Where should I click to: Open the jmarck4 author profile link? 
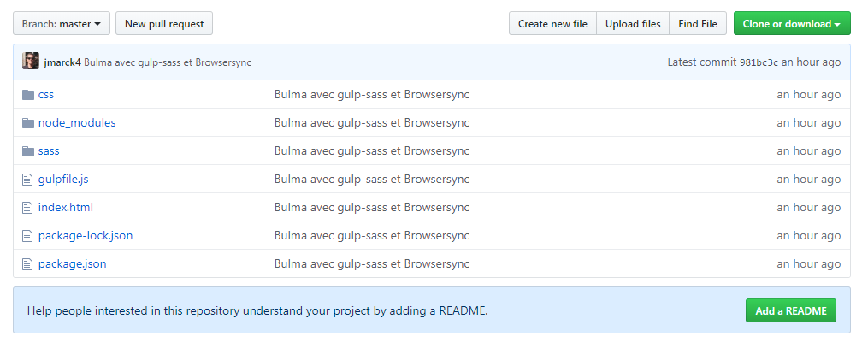(x=62, y=62)
